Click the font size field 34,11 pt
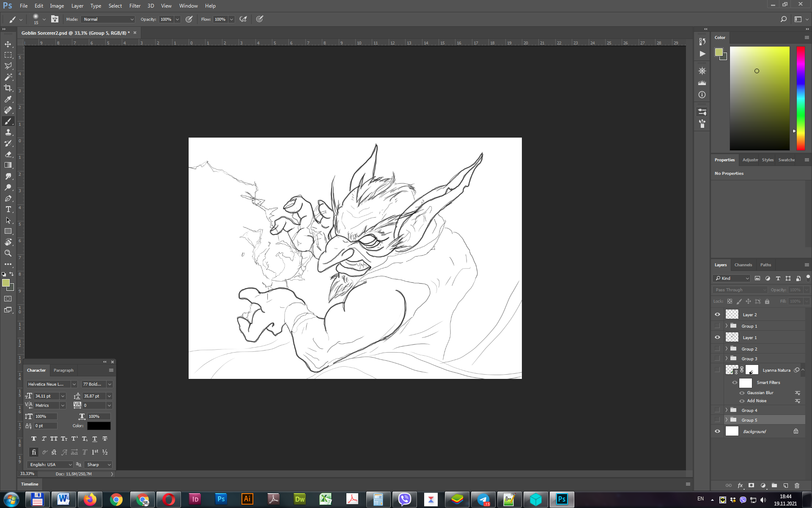Viewport: 812px width, 508px height. point(47,396)
